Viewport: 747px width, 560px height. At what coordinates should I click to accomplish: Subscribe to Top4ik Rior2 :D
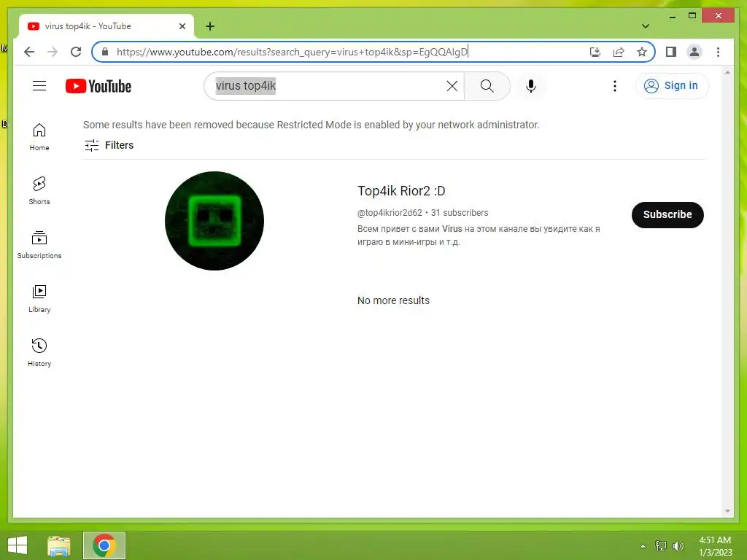tap(667, 215)
